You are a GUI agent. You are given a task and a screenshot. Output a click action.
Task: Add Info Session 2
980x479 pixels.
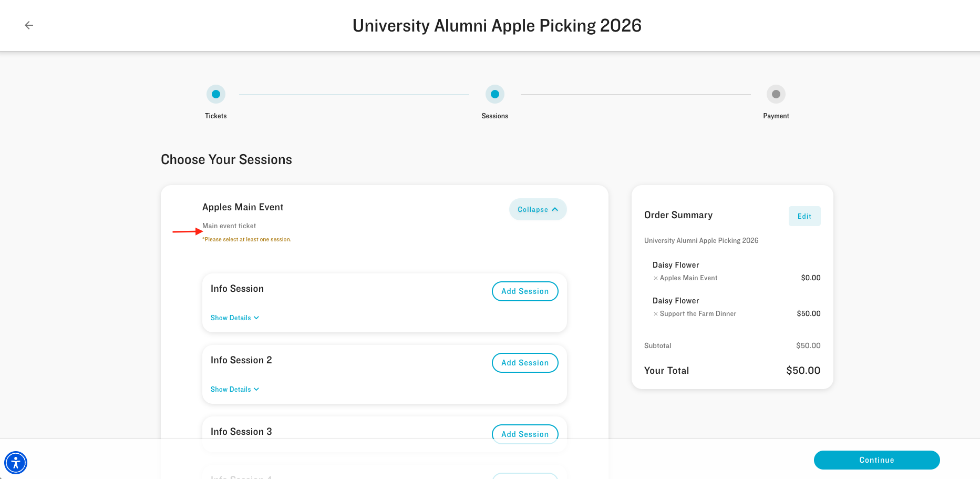point(524,363)
